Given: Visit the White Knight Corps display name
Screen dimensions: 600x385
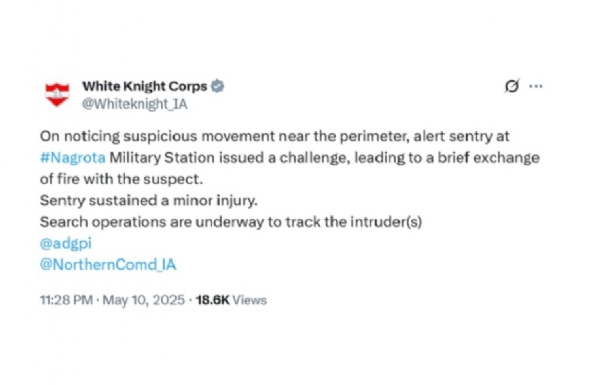Looking at the screenshot, I should [x=145, y=86].
